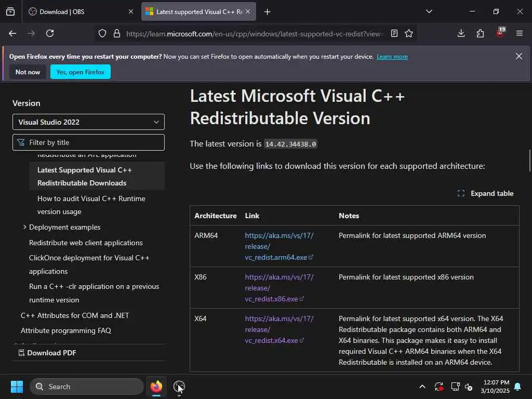Image resolution: width=532 pixels, height=399 pixels.
Task: Click the Download PDF button
Action: pyautogui.click(x=47, y=353)
